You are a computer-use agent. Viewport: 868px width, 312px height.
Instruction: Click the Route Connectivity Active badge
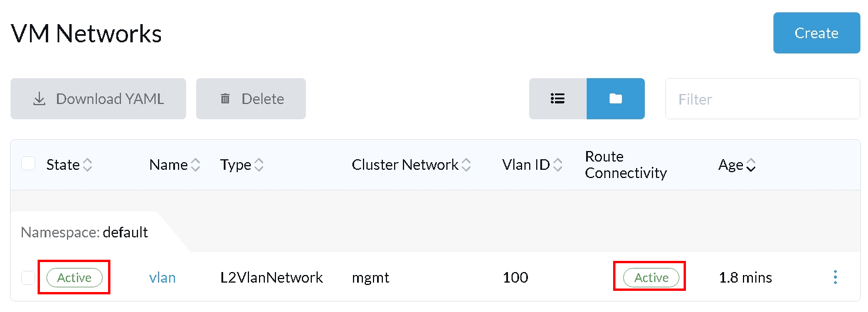pos(651,277)
